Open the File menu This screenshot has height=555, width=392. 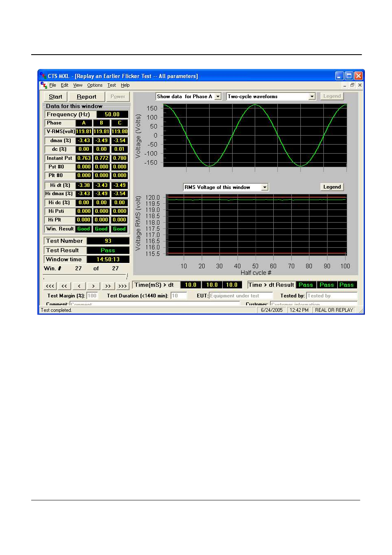click(53, 85)
